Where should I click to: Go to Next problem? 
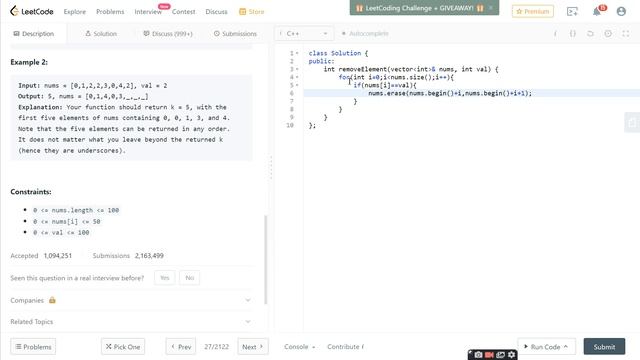pos(253,347)
